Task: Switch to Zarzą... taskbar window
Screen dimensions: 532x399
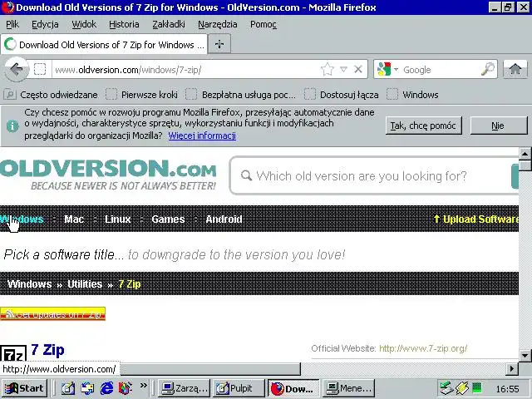Action: (x=185, y=388)
